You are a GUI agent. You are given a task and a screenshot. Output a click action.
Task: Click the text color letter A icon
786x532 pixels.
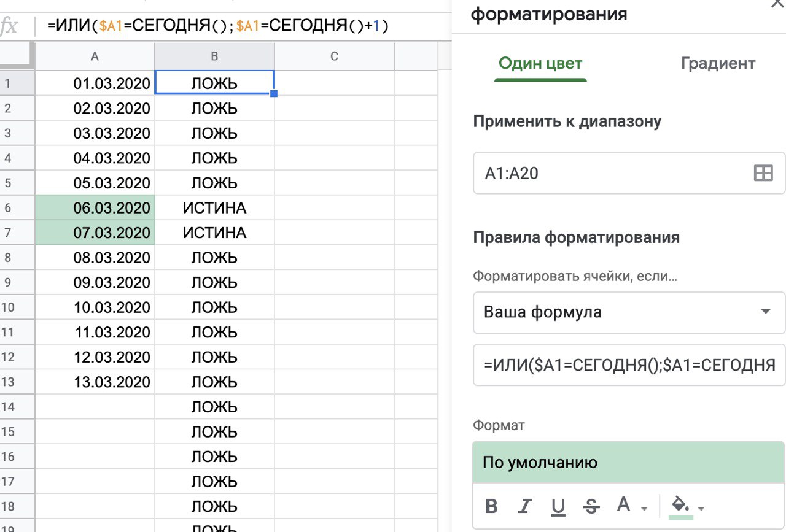[624, 505]
